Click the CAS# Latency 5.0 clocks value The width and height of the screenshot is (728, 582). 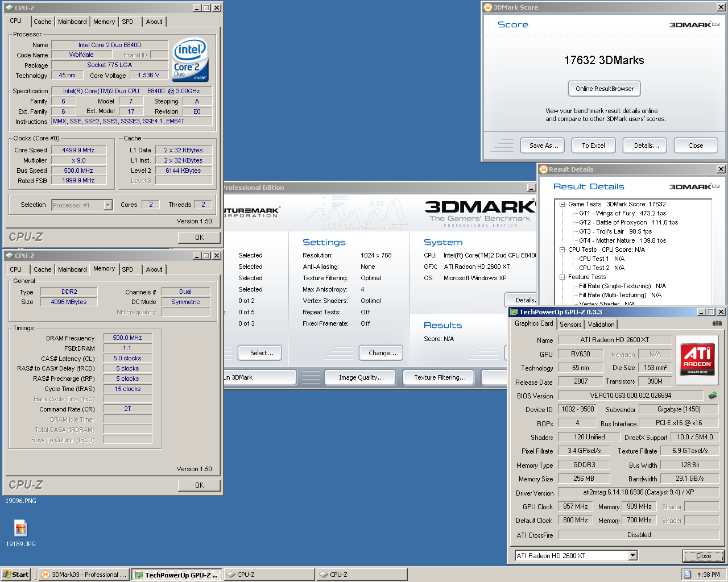coord(127,358)
